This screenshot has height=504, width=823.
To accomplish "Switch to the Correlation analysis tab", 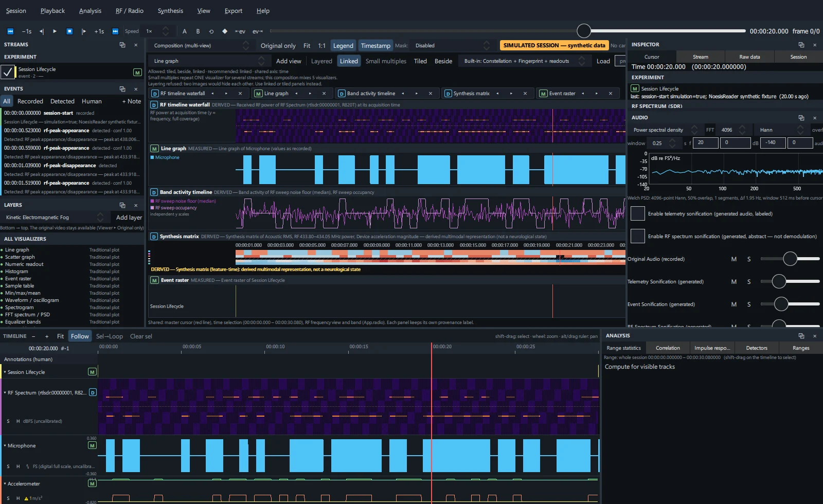I will click(668, 348).
